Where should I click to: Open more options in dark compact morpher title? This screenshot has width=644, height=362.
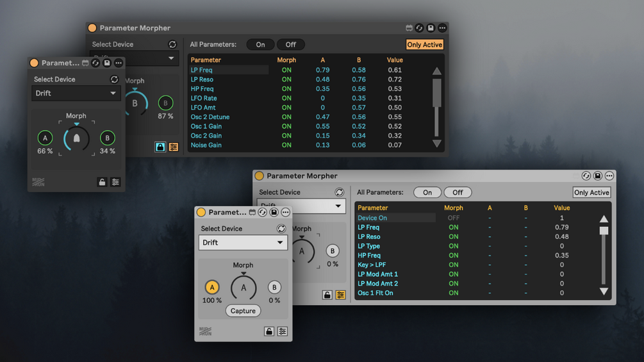click(119, 63)
